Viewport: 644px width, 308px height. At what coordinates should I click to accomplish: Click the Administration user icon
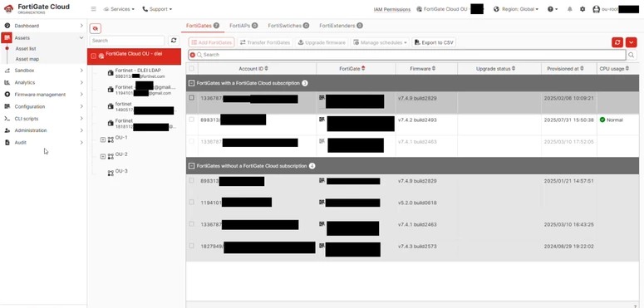(x=7, y=130)
